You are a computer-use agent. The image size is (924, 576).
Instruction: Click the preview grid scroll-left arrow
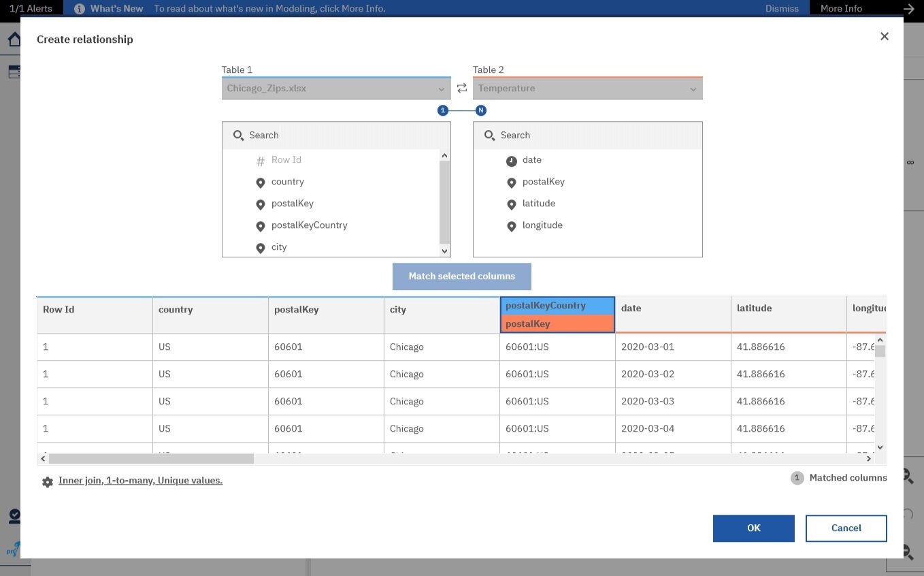click(43, 459)
